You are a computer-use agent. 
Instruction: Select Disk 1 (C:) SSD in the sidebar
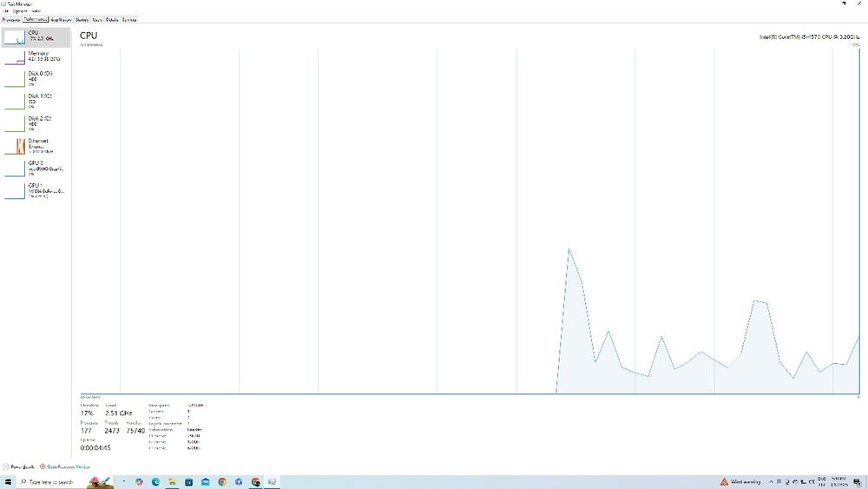click(36, 101)
